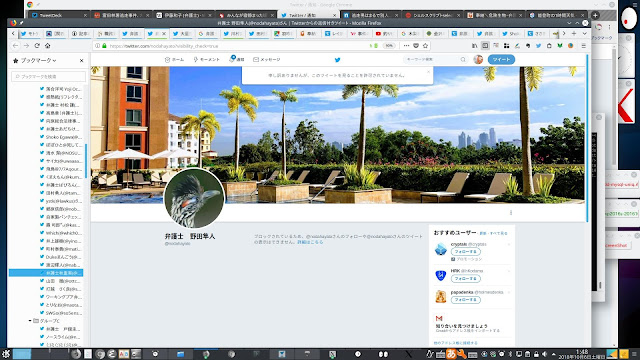Open the profile avatar menu
The width and height of the screenshot is (640, 360).
click(x=478, y=60)
